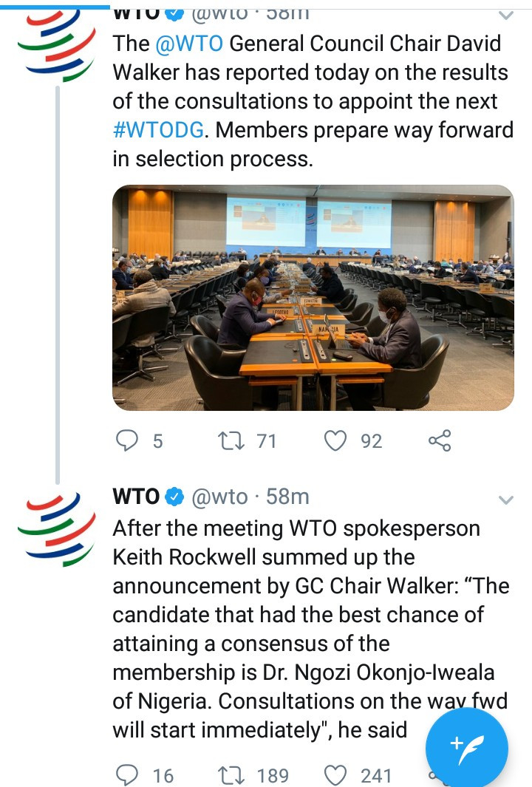Screen dimensions: 532x787
Task: Tap the 58m timestamp on second tweet
Action: pos(287,497)
